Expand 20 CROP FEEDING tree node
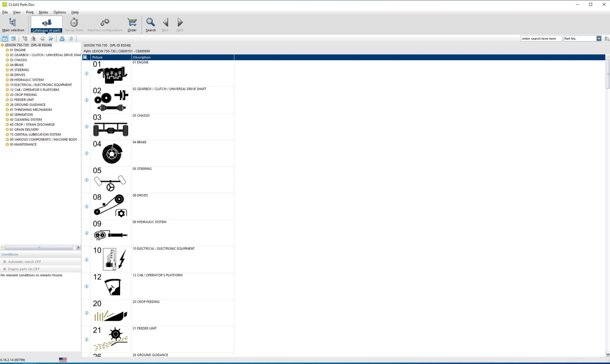The width and height of the screenshot is (610, 364). pos(7,95)
